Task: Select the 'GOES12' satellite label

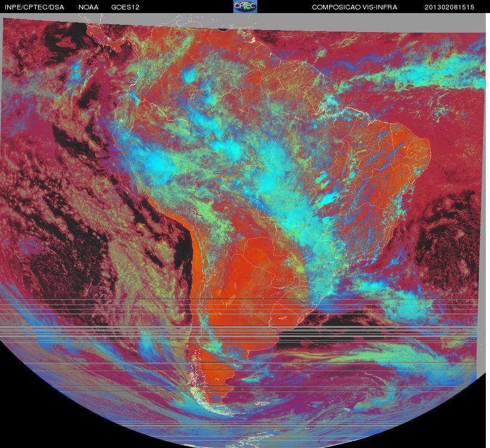Action: [x=125, y=7]
